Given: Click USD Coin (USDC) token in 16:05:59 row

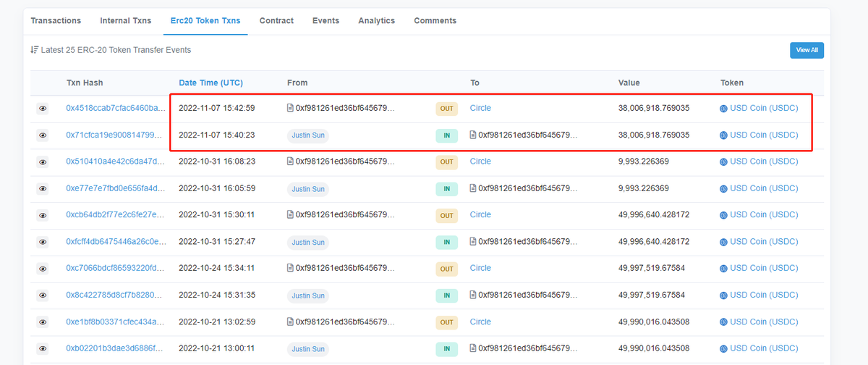Looking at the screenshot, I should click(764, 188).
